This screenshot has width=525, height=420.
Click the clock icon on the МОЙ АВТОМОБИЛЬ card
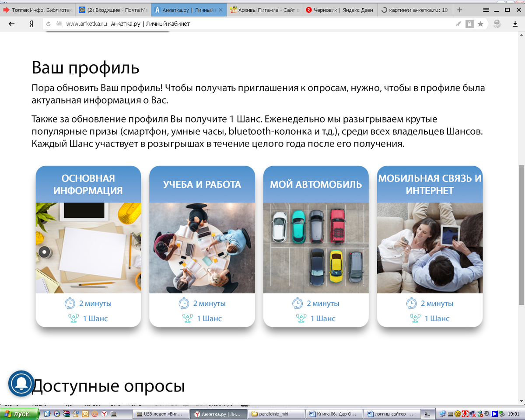point(298,303)
